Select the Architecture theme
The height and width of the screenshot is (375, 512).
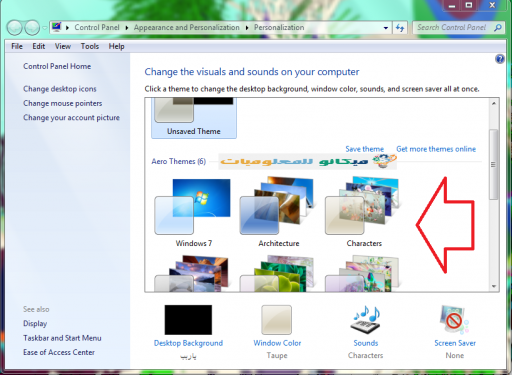tap(279, 213)
